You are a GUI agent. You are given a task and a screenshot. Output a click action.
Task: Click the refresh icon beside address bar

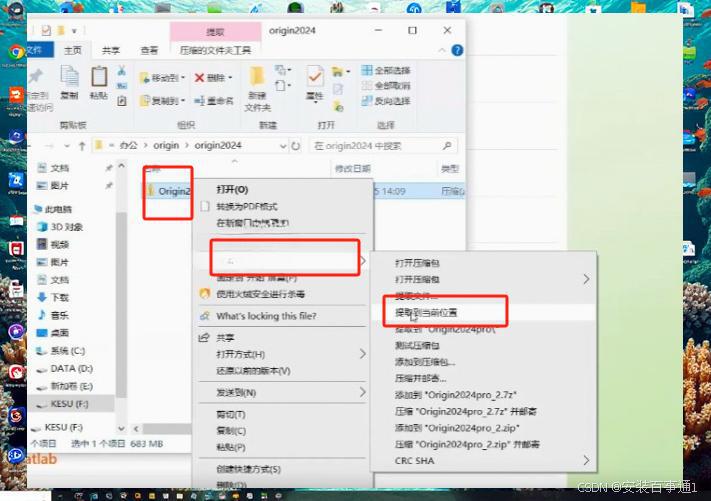(x=296, y=146)
